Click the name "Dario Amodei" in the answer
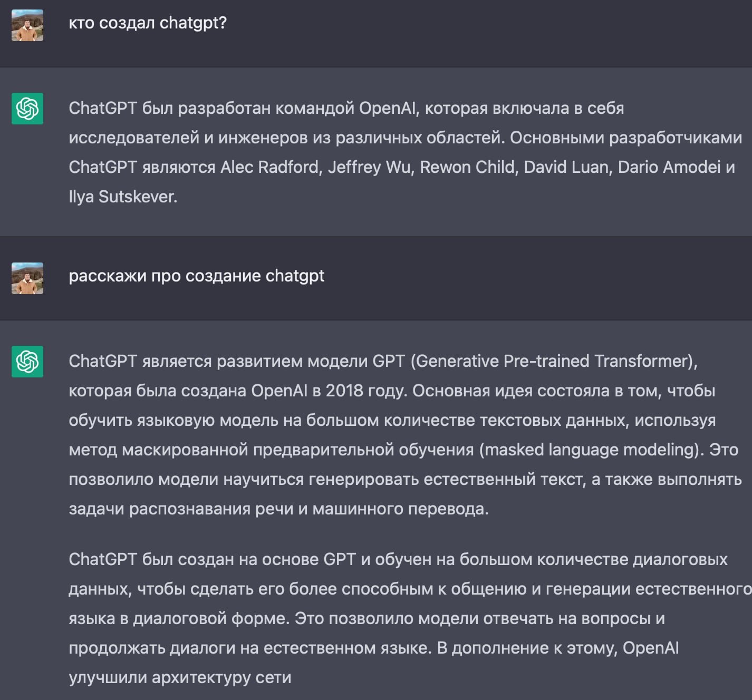Image resolution: width=752 pixels, height=700 pixels. tap(669, 167)
